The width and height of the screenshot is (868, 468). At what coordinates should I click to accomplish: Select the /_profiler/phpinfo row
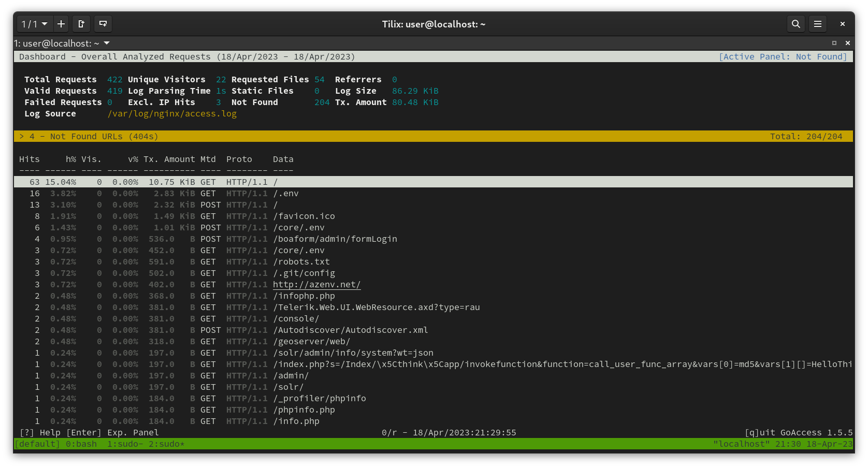[433, 399]
